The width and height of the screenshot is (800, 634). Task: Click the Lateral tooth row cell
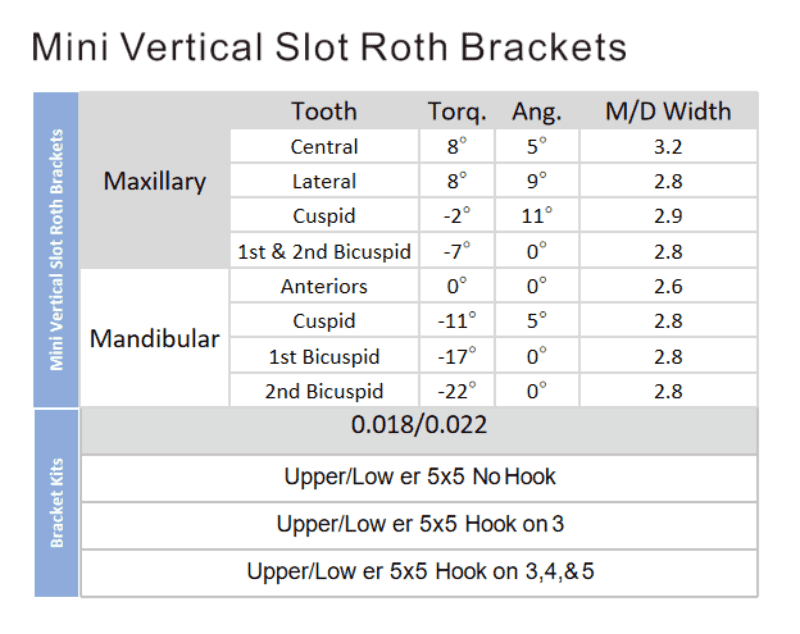coord(324,181)
